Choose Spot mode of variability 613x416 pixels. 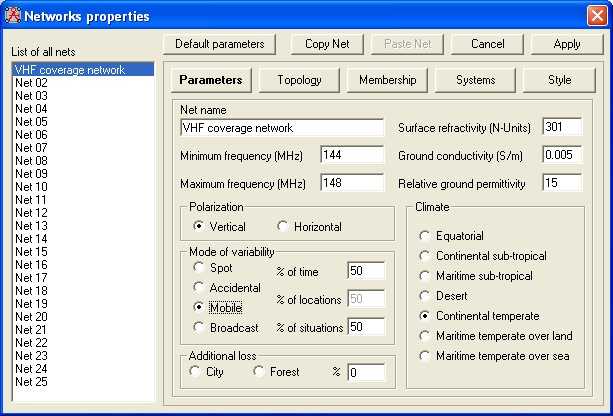coord(199,268)
